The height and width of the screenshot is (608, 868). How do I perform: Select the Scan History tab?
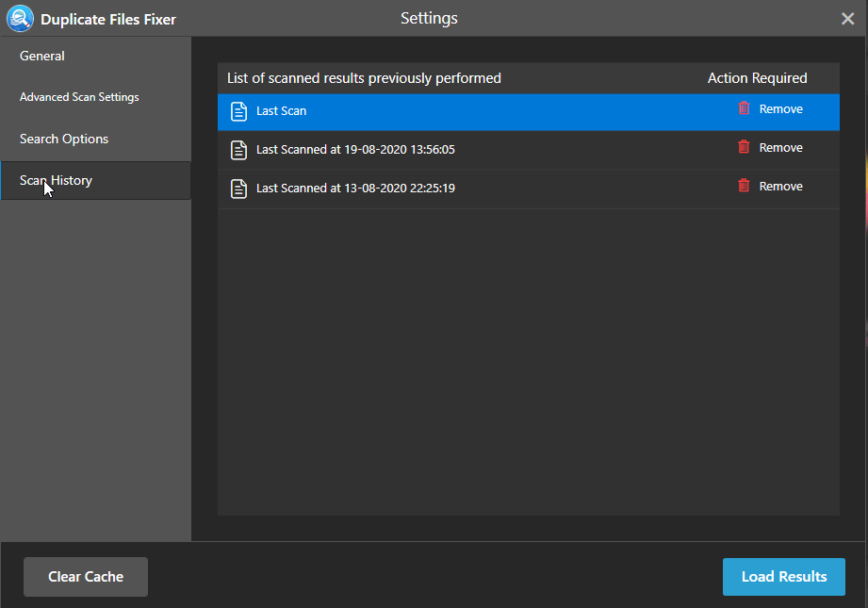96,181
